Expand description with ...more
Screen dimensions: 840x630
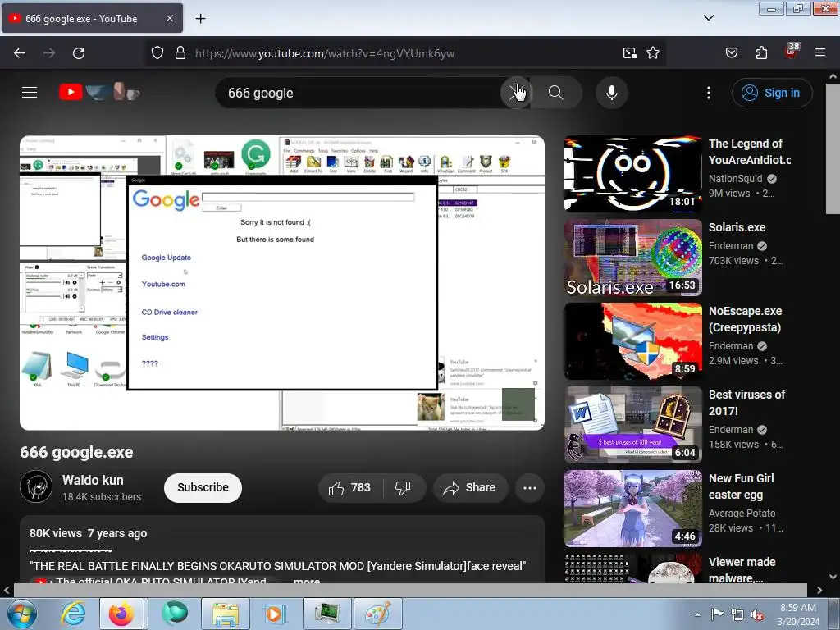[307, 582]
